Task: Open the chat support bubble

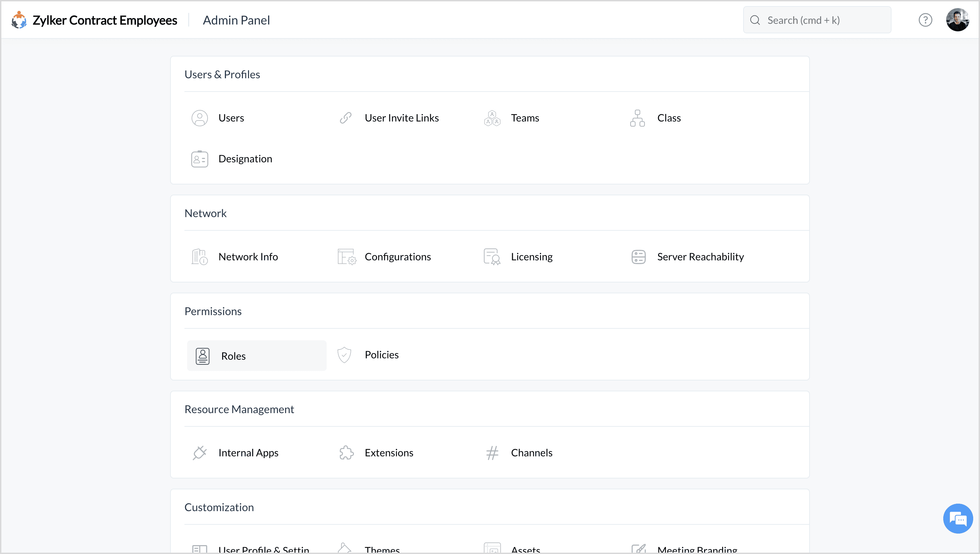Action: 958,519
